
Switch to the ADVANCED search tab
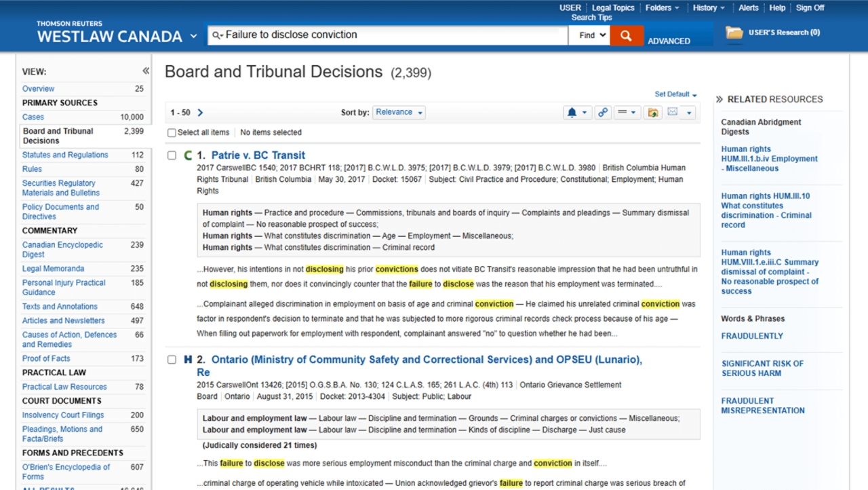(x=669, y=41)
